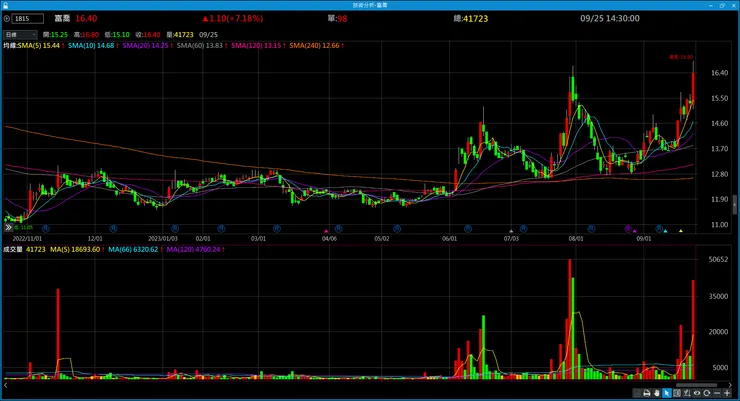Click the horizontal chart scrollbar thumb
This screenshot has height=401, width=740.
coord(697,385)
